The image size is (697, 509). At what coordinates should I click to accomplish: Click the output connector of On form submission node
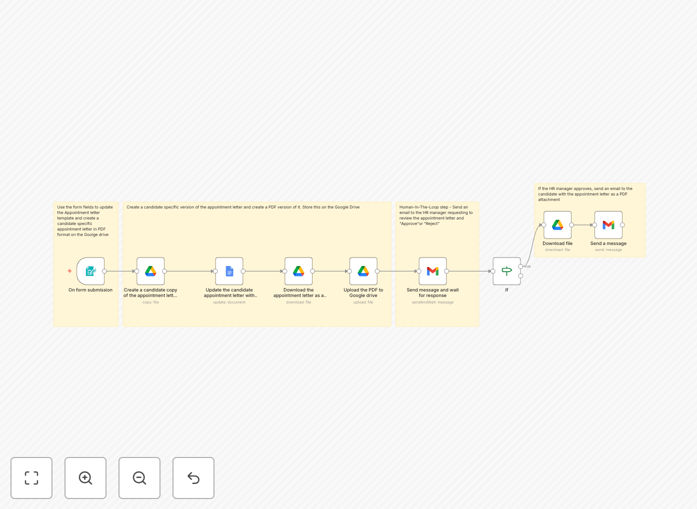tap(105, 271)
